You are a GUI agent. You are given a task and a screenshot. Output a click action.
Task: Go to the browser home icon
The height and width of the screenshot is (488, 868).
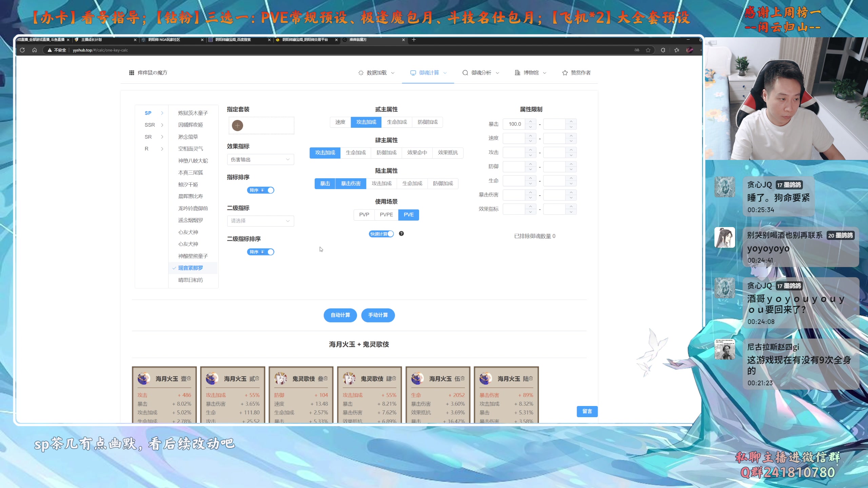pos(35,50)
